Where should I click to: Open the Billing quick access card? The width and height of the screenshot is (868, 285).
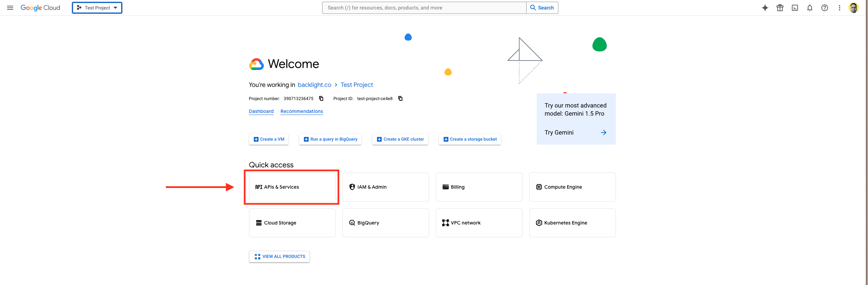coord(479,187)
